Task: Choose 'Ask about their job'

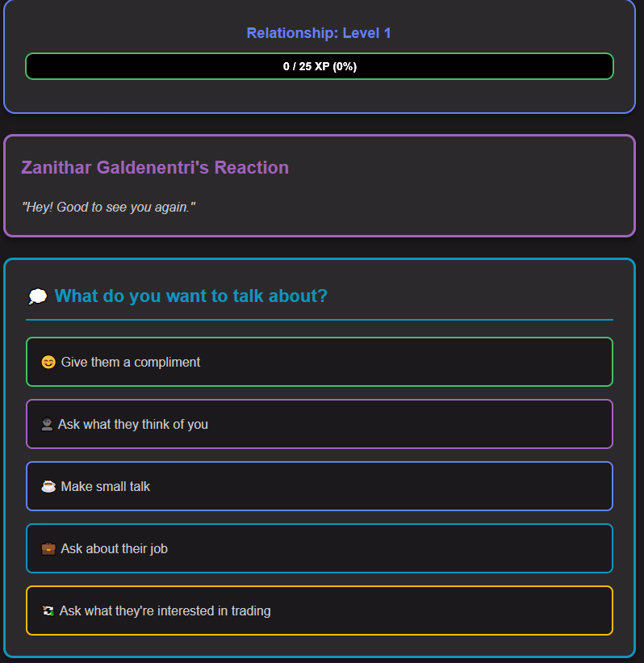Action: [x=319, y=548]
